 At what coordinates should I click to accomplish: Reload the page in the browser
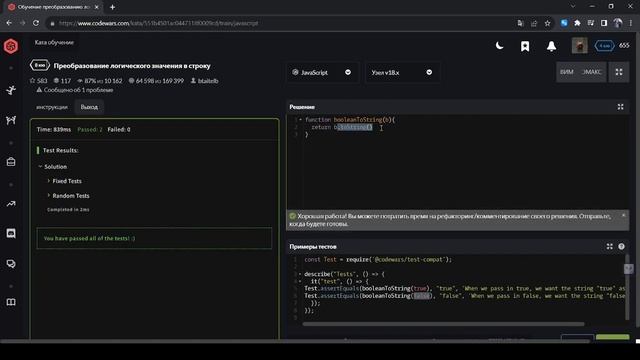click(36, 23)
